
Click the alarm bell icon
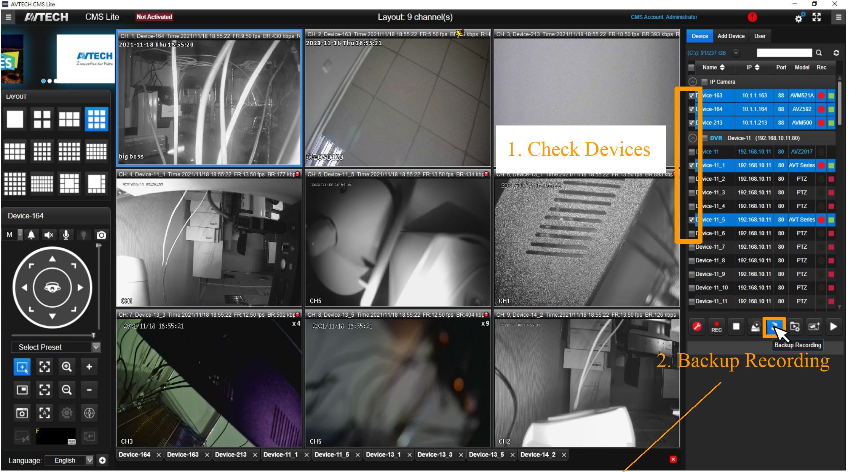pos(31,235)
